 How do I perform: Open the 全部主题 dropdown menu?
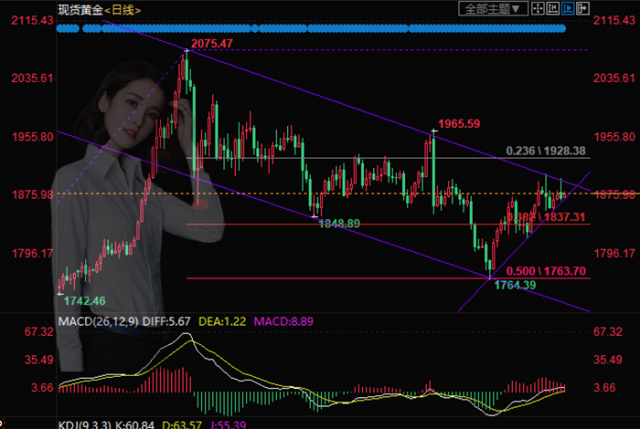[493, 9]
